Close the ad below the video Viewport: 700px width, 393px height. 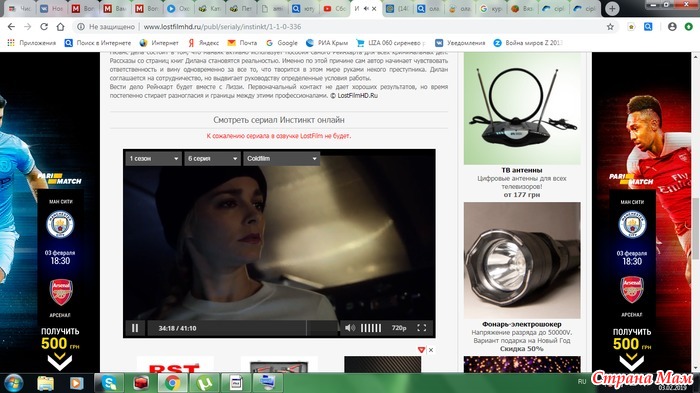click(431, 350)
